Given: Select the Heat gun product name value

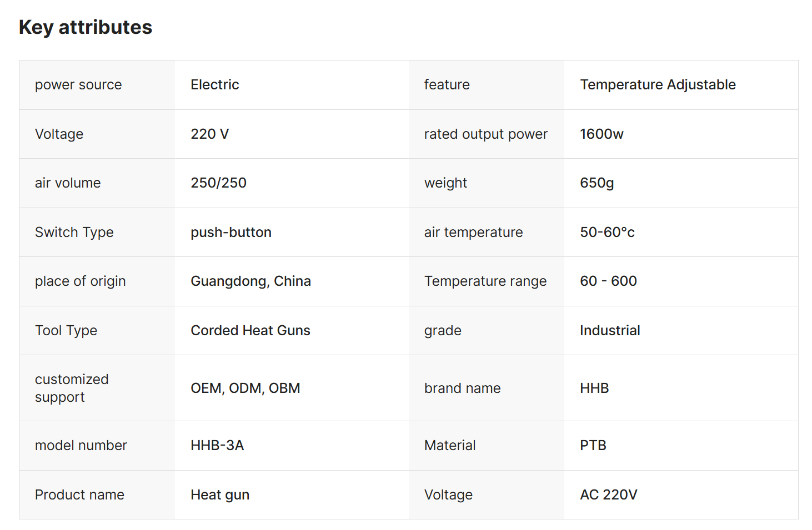Looking at the screenshot, I should tap(220, 494).
